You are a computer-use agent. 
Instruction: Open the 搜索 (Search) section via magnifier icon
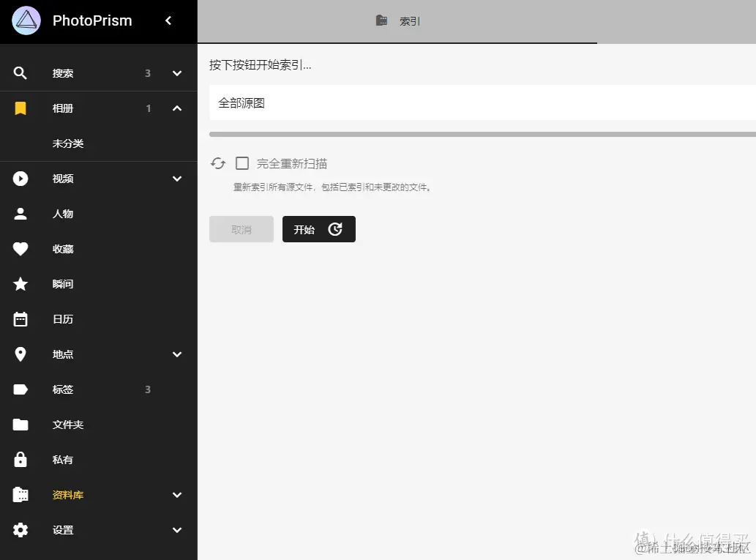[x=20, y=72]
